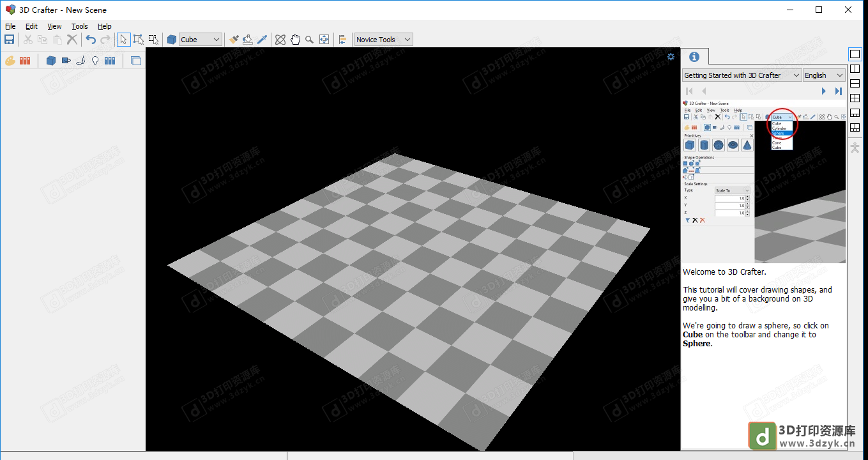Open the File menu

[10, 26]
